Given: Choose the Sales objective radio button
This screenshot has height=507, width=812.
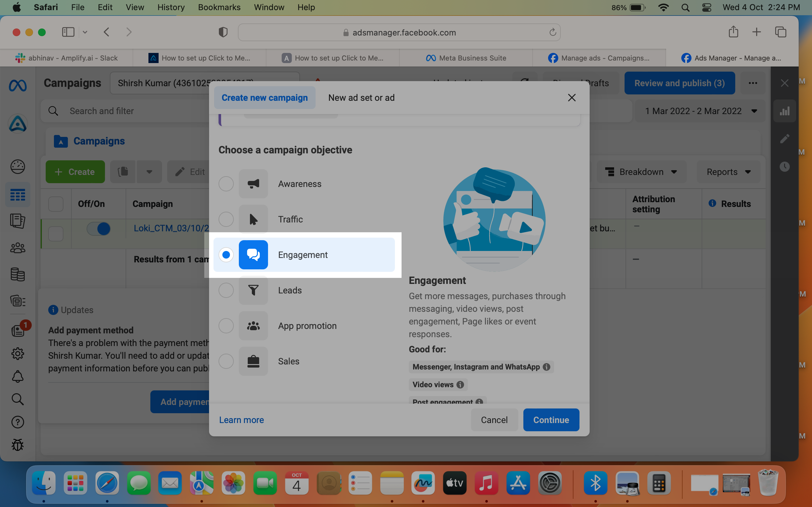Looking at the screenshot, I should tap(226, 361).
